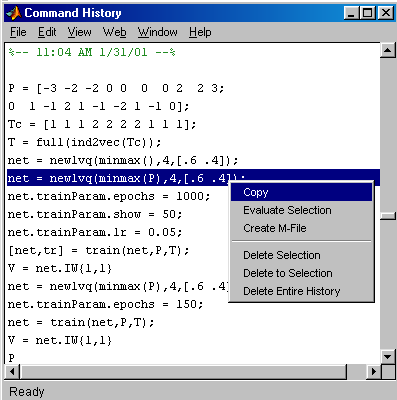This screenshot has width=397, height=400.
Task: Click the vertical scrollbar up arrow
Action: tap(388, 51)
